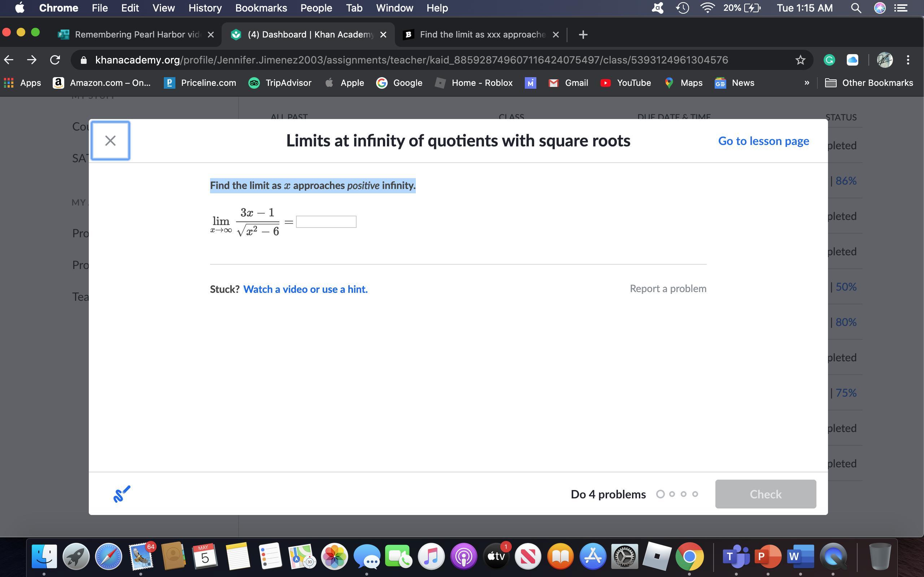Open the Apps shortcut in bookmarks bar
Screen dimensions: 924x577
[22, 83]
